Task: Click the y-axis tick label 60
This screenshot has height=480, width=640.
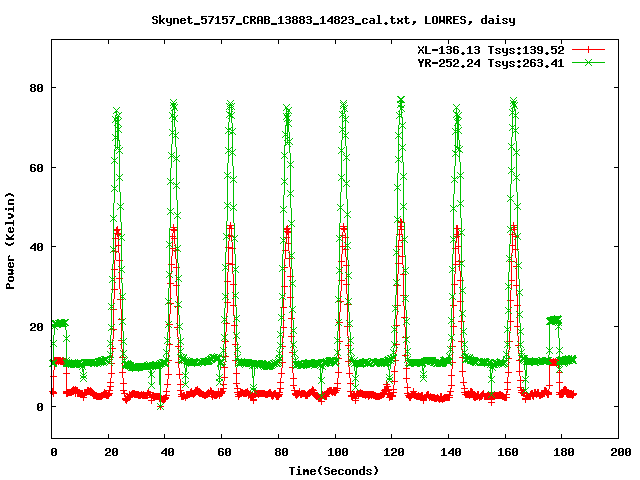Action: [36, 167]
